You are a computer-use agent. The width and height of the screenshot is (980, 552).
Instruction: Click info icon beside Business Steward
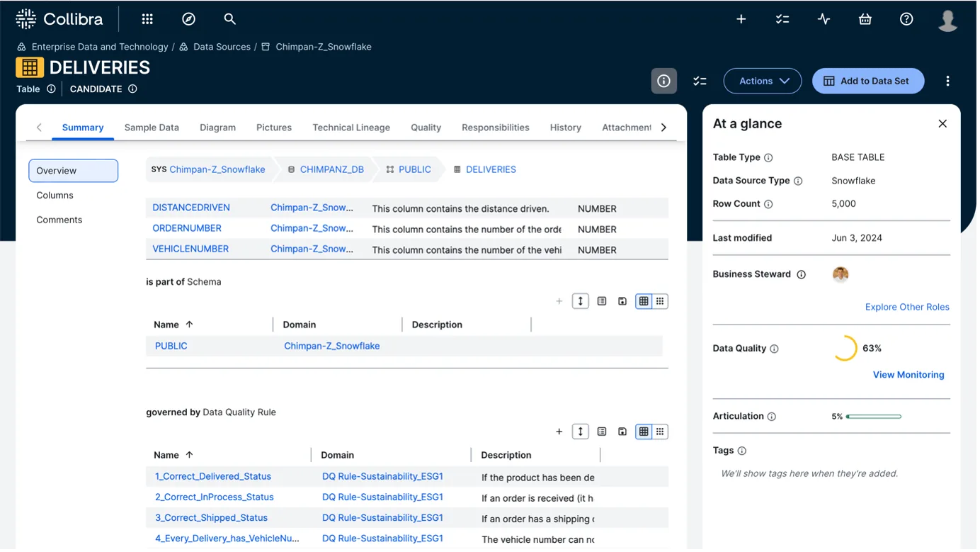click(802, 274)
